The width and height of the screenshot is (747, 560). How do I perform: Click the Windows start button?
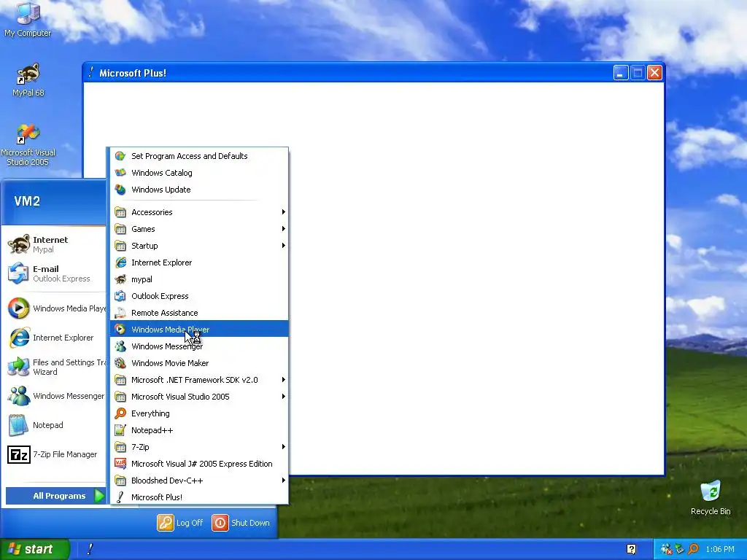click(x=34, y=549)
